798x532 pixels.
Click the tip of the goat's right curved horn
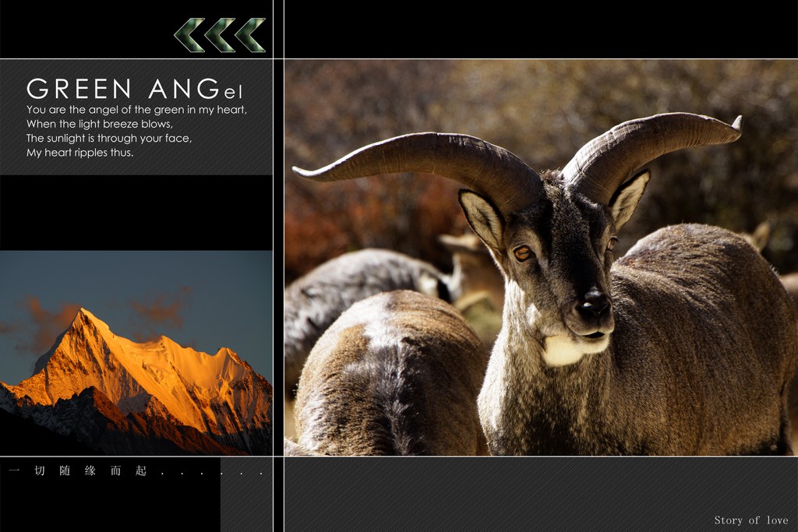point(736,122)
